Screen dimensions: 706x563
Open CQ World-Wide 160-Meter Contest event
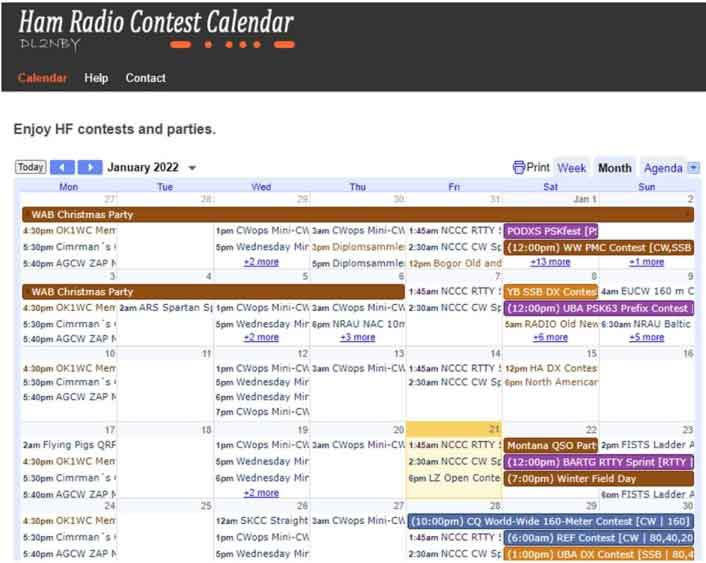pyautogui.click(x=551, y=522)
